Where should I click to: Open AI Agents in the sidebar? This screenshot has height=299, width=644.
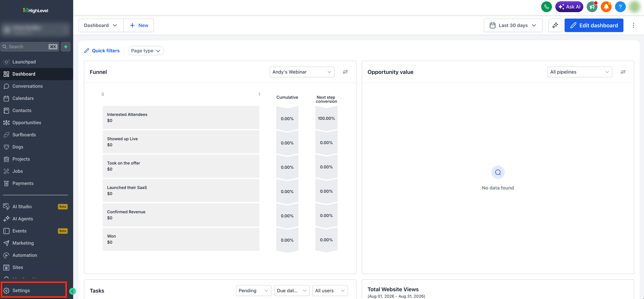[x=37, y=219]
